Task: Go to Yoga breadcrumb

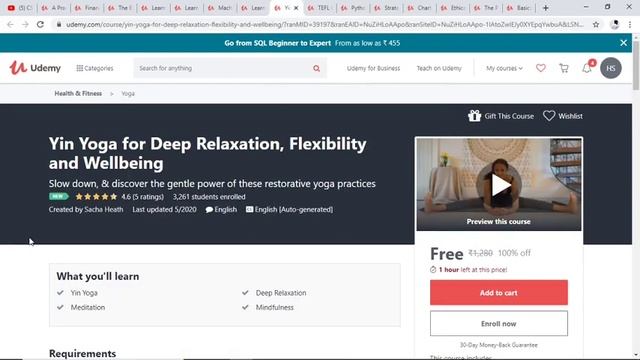Action: 128,93
